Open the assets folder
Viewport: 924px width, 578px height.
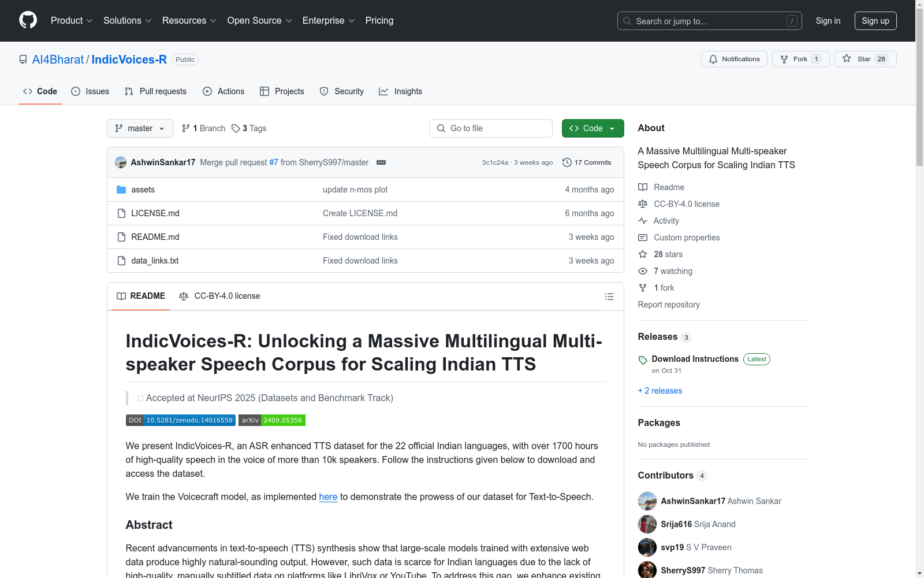point(143,190)
